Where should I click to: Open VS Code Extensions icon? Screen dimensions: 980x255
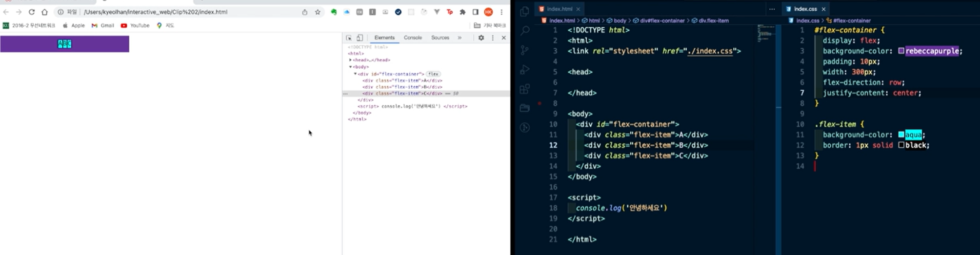pyautogui.click(x=525, y=89)
